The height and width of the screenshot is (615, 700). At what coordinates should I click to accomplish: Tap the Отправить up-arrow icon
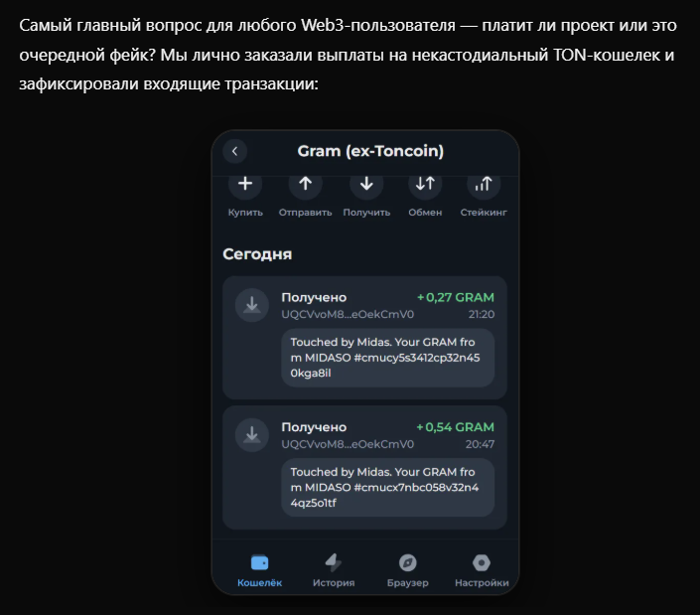pos(306,184)
